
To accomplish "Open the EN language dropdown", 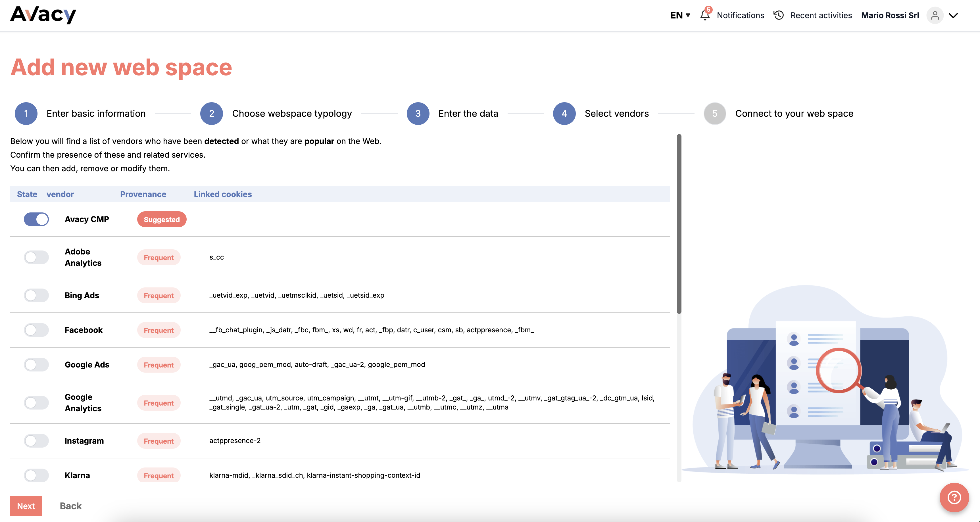I will pyautogui.click(x=680, y=15).
